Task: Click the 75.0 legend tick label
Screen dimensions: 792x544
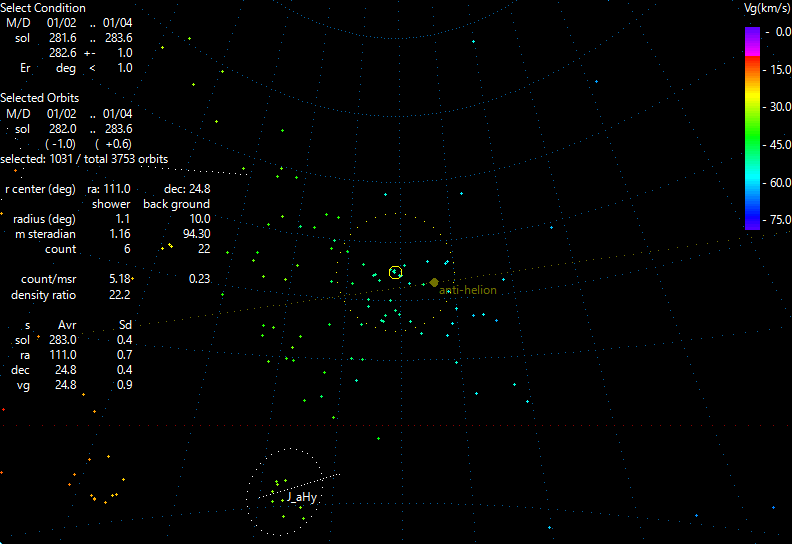Action: 780,220
